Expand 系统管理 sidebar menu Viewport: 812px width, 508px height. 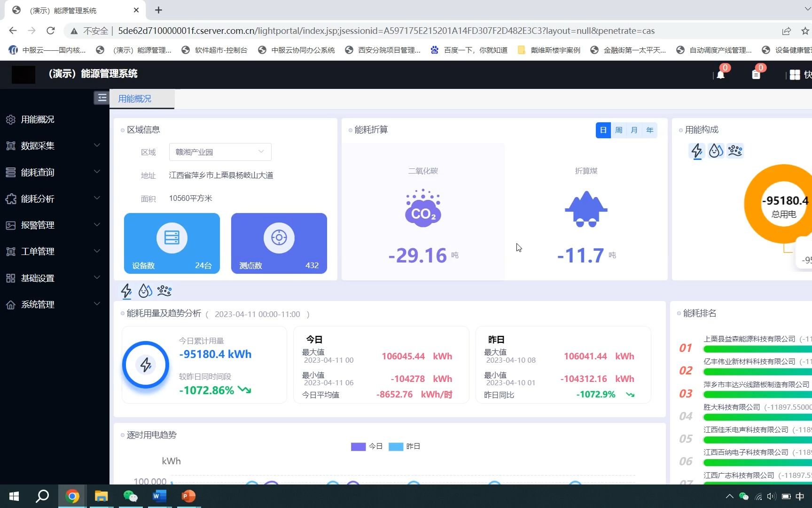tap(55, 304)
